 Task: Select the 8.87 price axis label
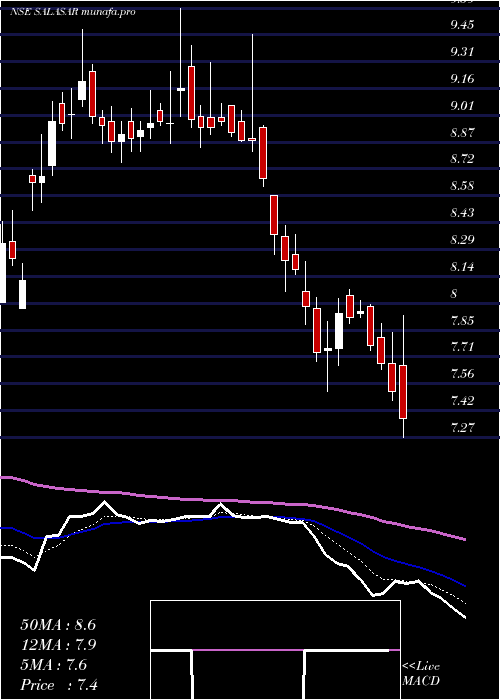(x=462, y=133)
